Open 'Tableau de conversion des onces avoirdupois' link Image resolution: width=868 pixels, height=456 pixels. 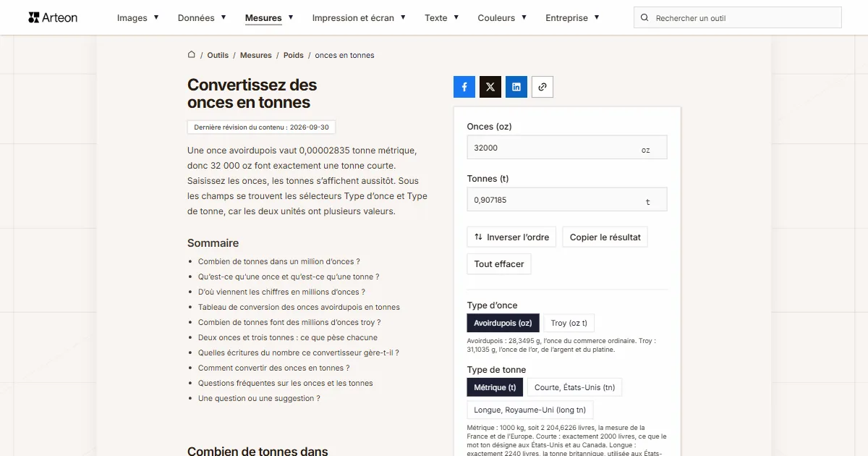[299, 307]
